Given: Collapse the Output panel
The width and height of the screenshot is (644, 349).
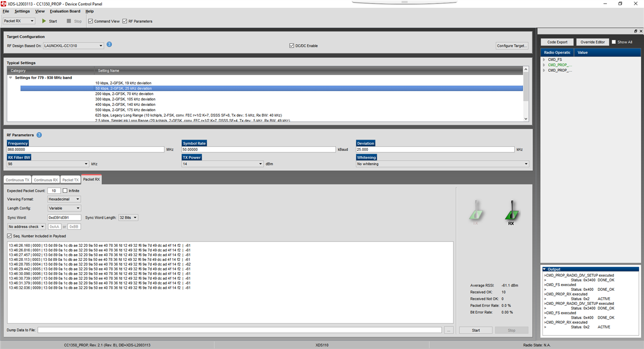Looking at the screenshot, I should 544,269.
